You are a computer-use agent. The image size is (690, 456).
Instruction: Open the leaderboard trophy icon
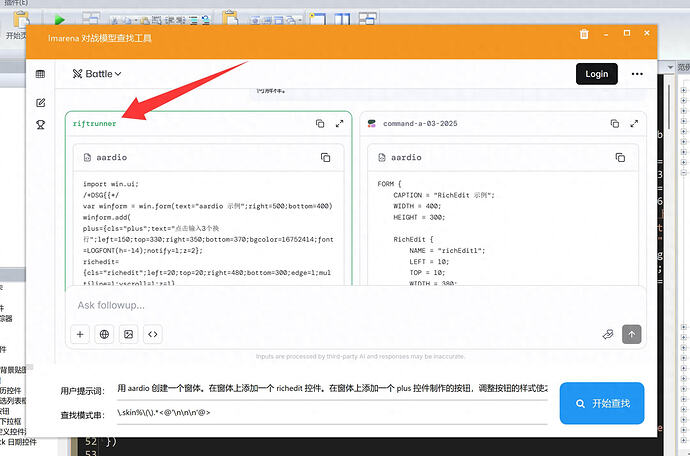click(40, 125)
